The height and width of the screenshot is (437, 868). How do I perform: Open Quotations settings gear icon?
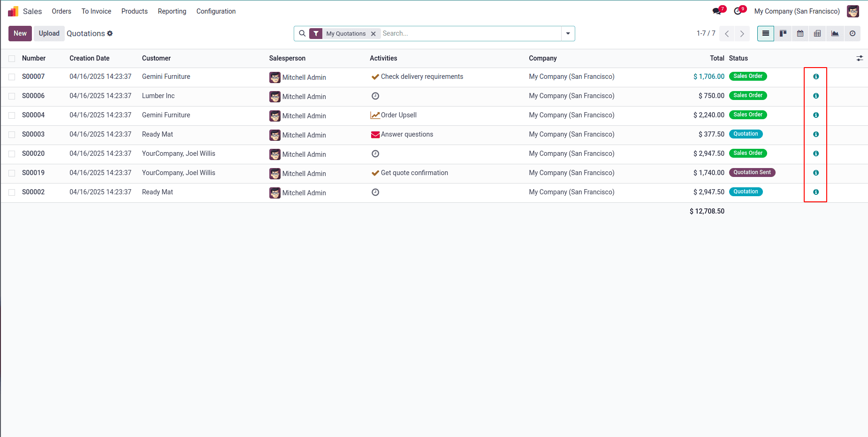(x=110, y=33)
